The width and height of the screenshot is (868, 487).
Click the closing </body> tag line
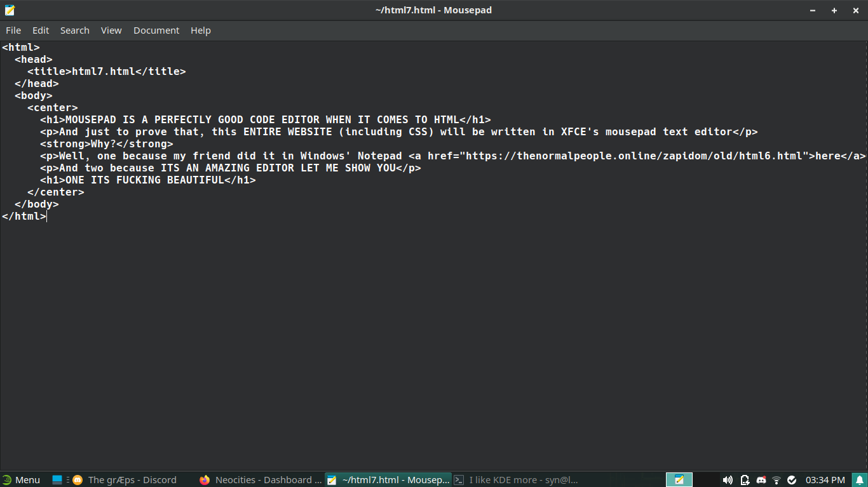pyautogui.click(x=37, y=204)
